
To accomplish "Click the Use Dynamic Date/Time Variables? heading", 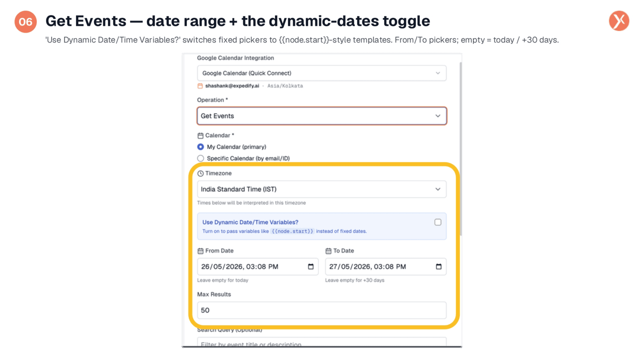I will tap(250, 222).
